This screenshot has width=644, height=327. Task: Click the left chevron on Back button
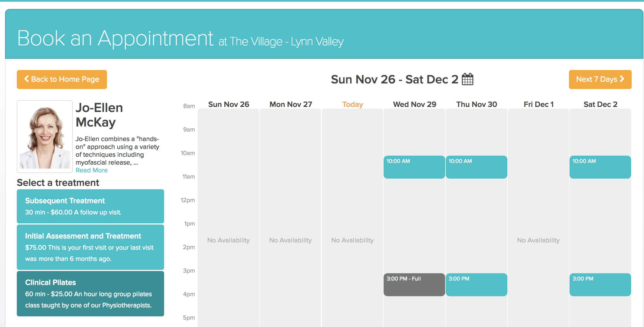(27, 79)
